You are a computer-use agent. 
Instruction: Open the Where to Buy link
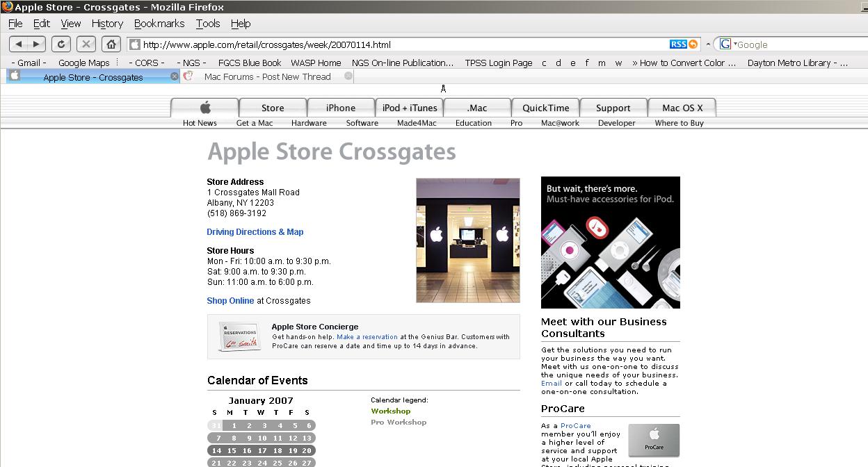point(680,123)
